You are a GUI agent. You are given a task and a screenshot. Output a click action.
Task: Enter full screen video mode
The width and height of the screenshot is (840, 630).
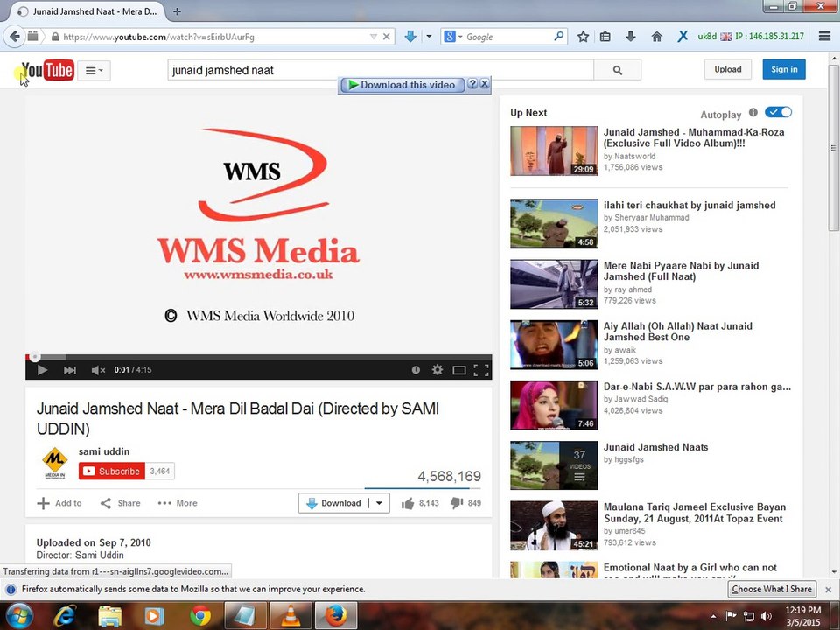coord(481,369)
